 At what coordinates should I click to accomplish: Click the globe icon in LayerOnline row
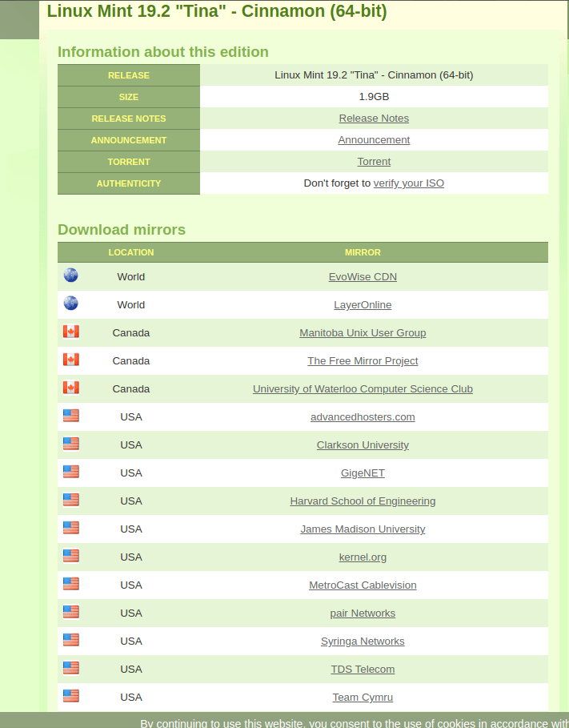pos(70,304)
